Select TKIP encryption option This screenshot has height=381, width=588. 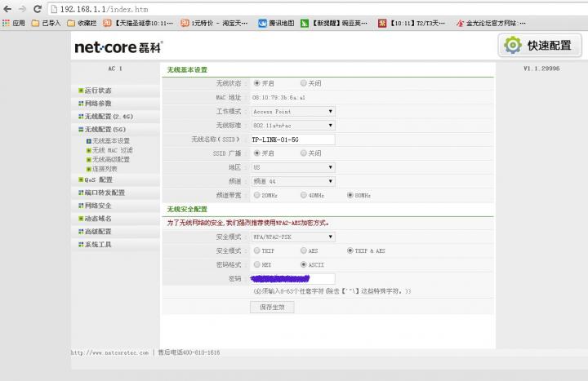coord(257,250)
